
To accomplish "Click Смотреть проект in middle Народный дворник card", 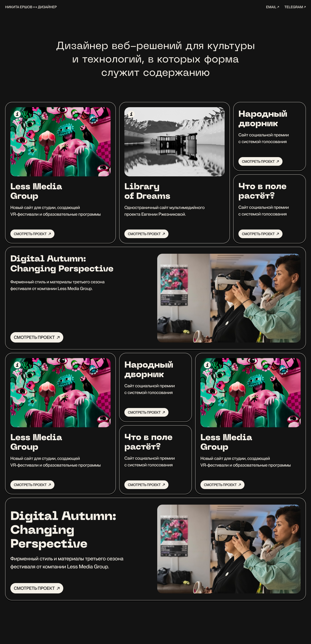I will click(x=146, y=412).
